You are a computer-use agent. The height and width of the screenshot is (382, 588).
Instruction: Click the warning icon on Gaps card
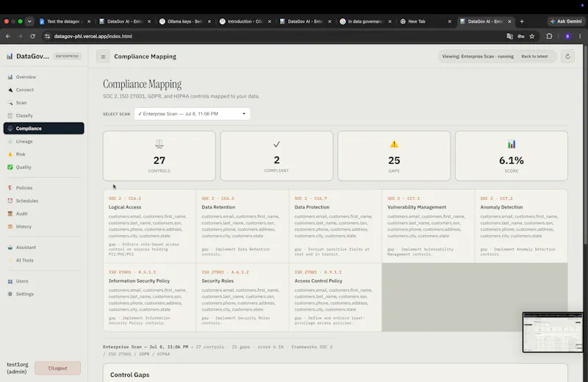[394, 144]
